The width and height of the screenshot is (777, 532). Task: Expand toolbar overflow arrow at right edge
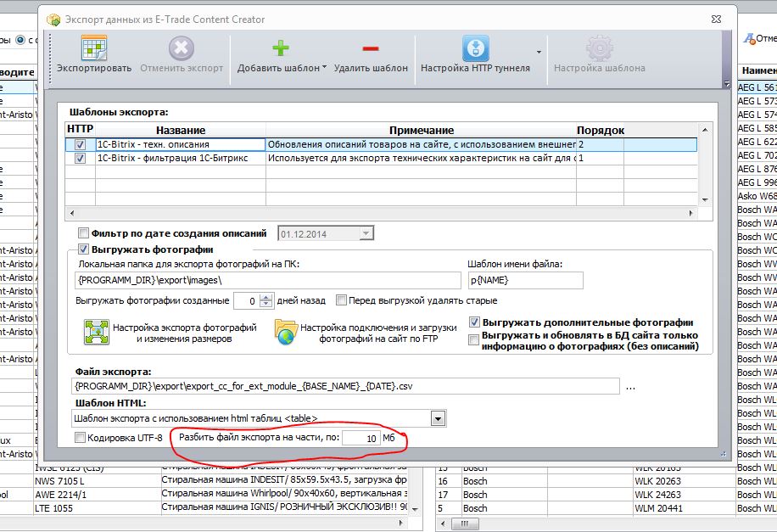(727, 84)
